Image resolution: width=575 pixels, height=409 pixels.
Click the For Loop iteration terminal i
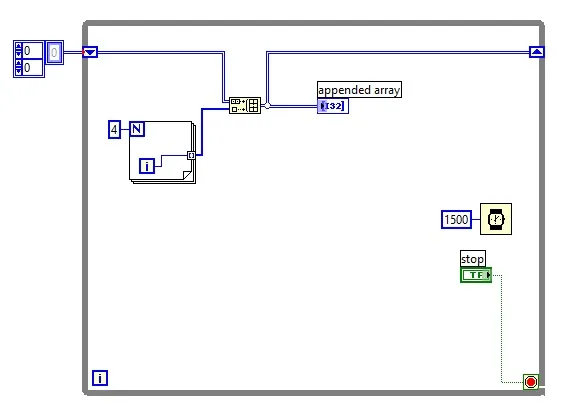147,166
